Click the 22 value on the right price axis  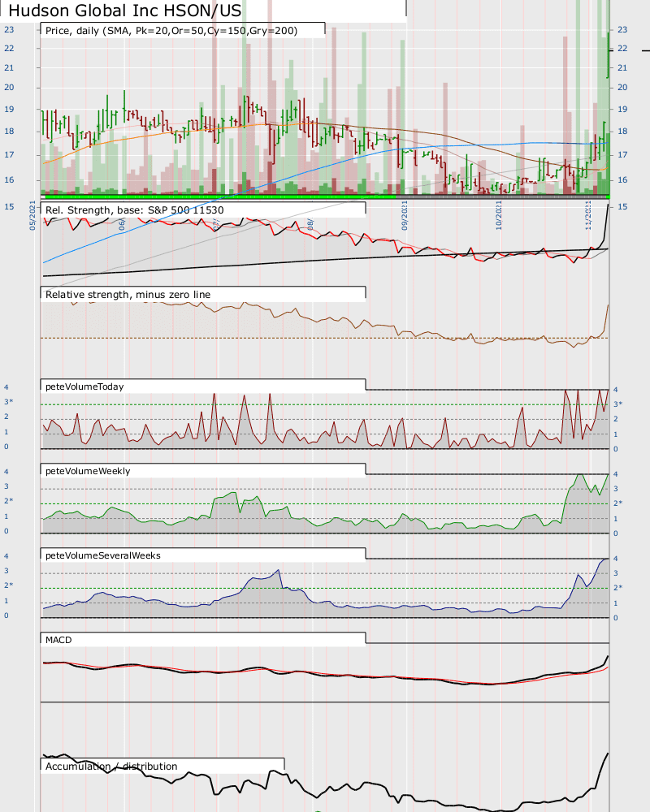(622, 48)
